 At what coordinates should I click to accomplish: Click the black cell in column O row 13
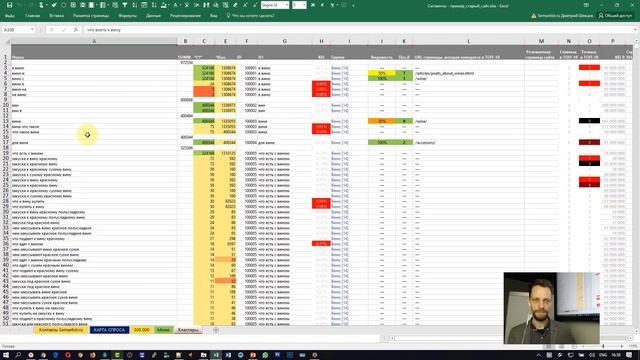pos(589,121)
